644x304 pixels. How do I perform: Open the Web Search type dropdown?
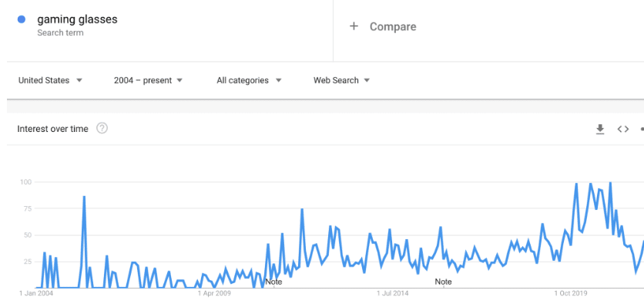tap(342, 80)
